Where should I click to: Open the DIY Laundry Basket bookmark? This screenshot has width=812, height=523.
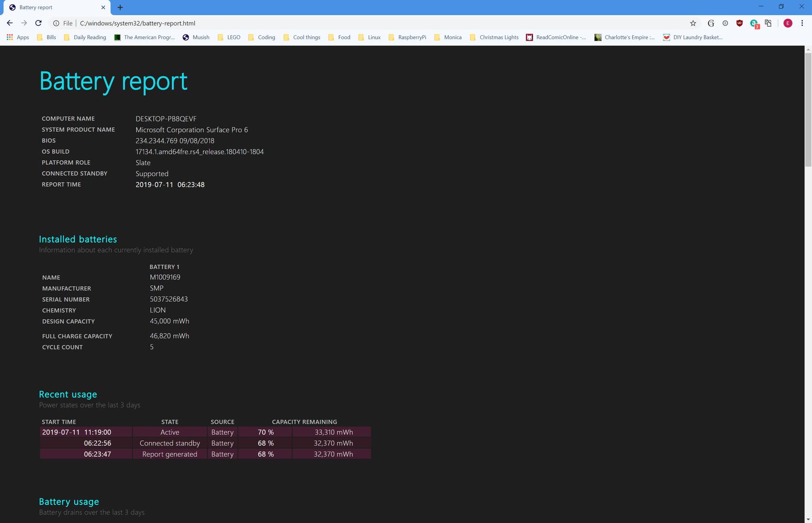point(693,37)
